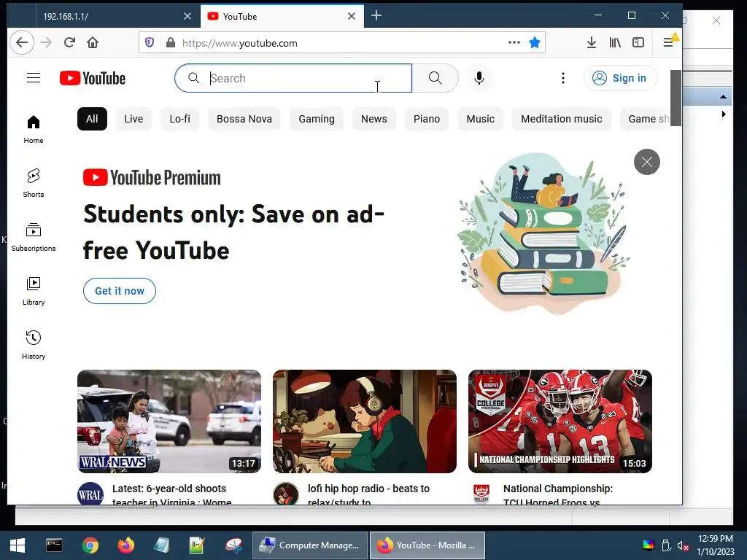Open lofi channel avatar icon
The image size is (747, 560).
coord(286,494)
